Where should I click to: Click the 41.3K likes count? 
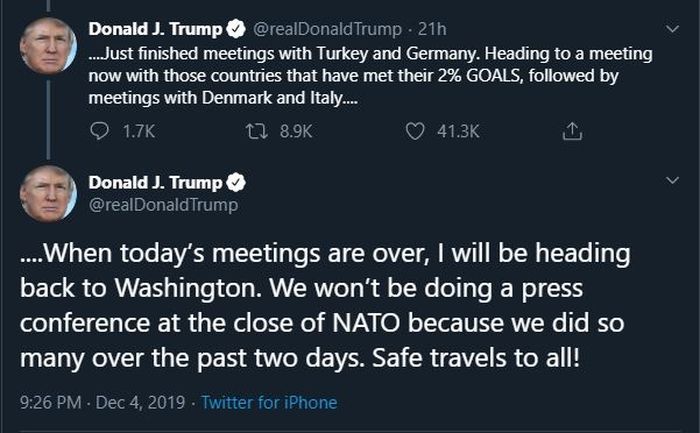(x=458, y=131)
